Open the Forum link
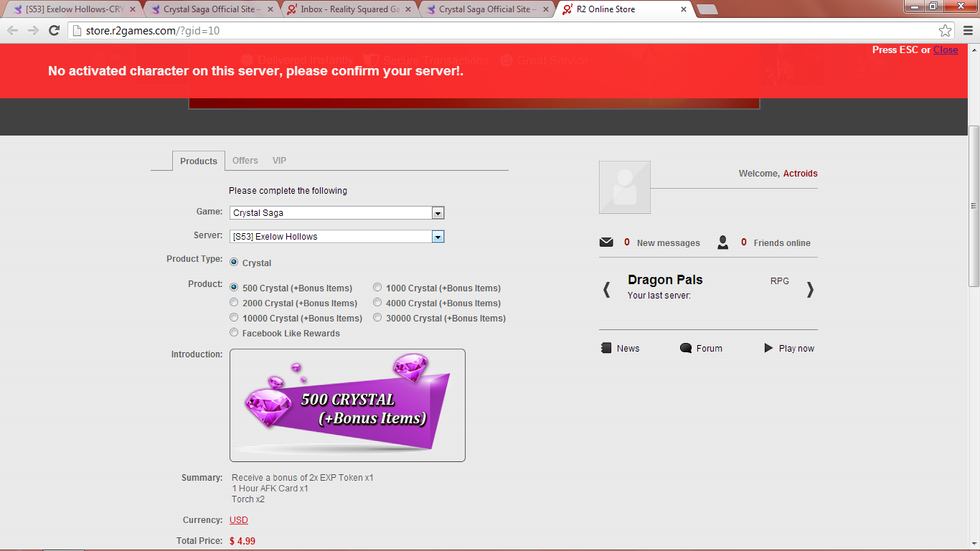 click(709, 348)
